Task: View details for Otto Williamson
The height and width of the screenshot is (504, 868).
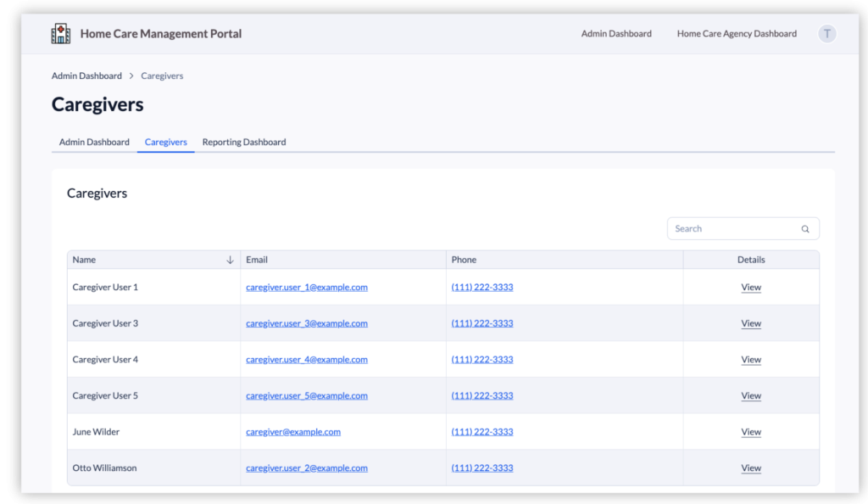Action: pos(751,468)
